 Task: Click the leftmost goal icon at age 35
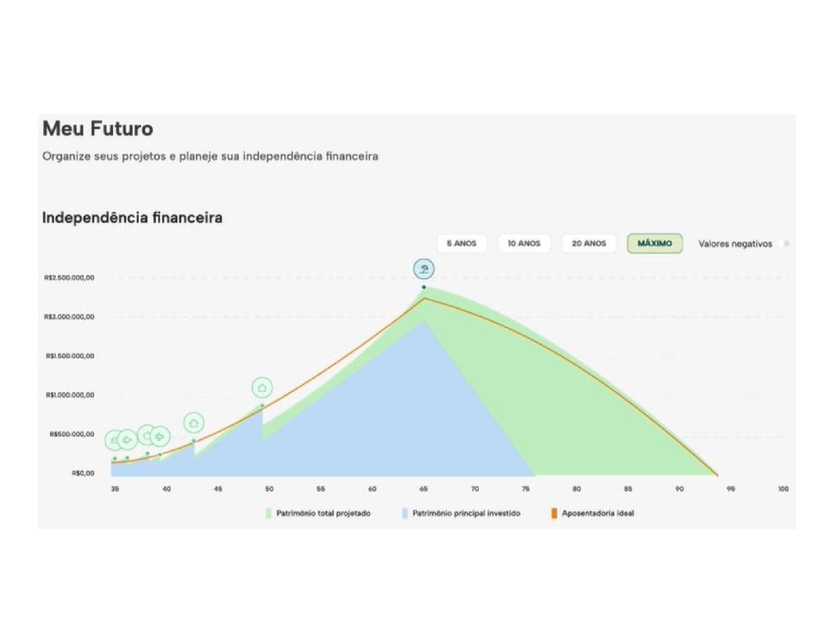(x=113, y=440)
